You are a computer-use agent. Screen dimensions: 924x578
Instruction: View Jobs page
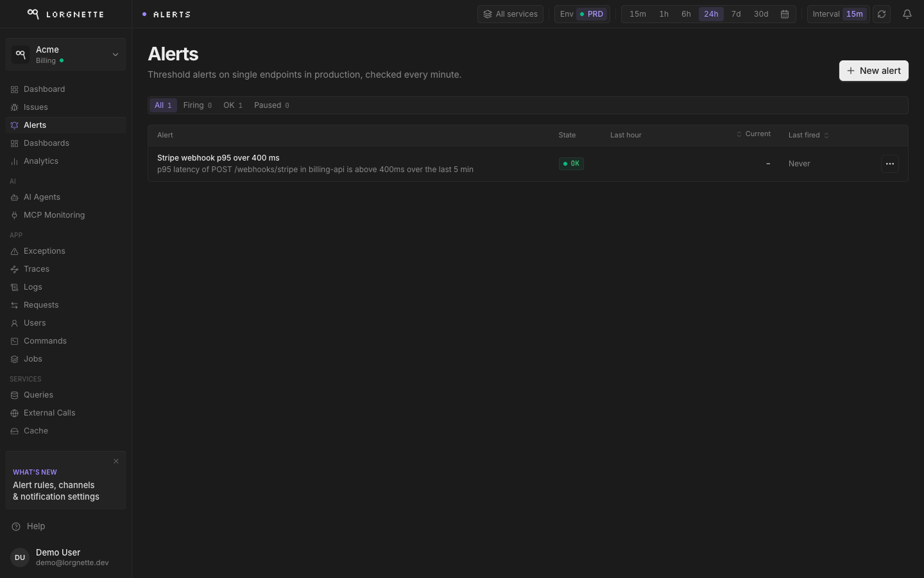(x=65, y=359)
